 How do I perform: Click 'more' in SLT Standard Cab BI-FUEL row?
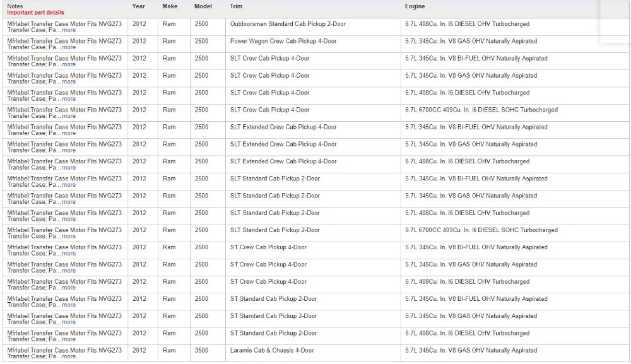tap(69, 185)
